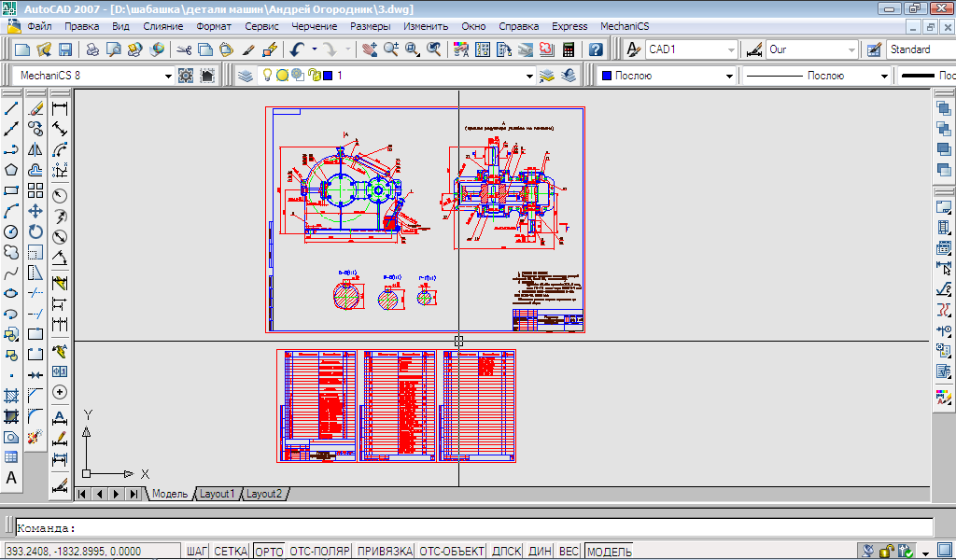
Task: Expand the Undo history arrow
Action: pyautogui.click(x=315, y=49)
